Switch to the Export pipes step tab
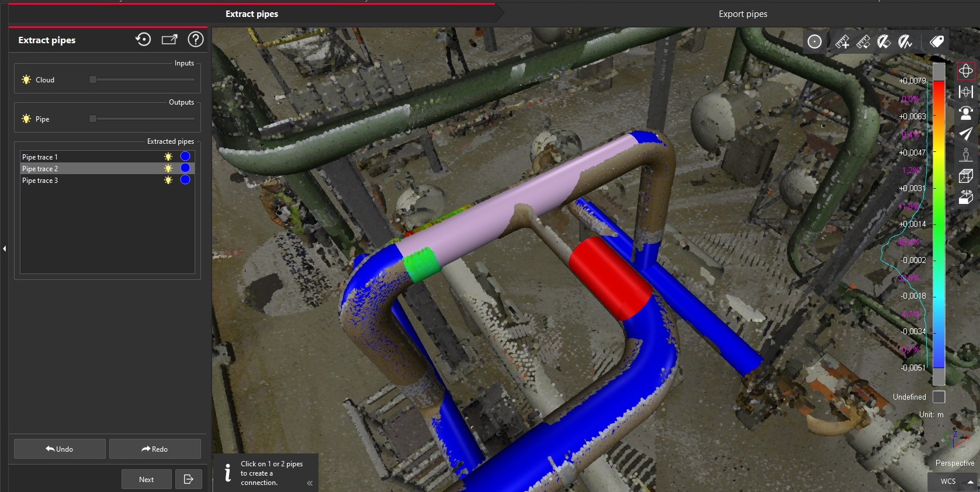The height and width of the screenshot is (492, 980). [x=742, y=14]
